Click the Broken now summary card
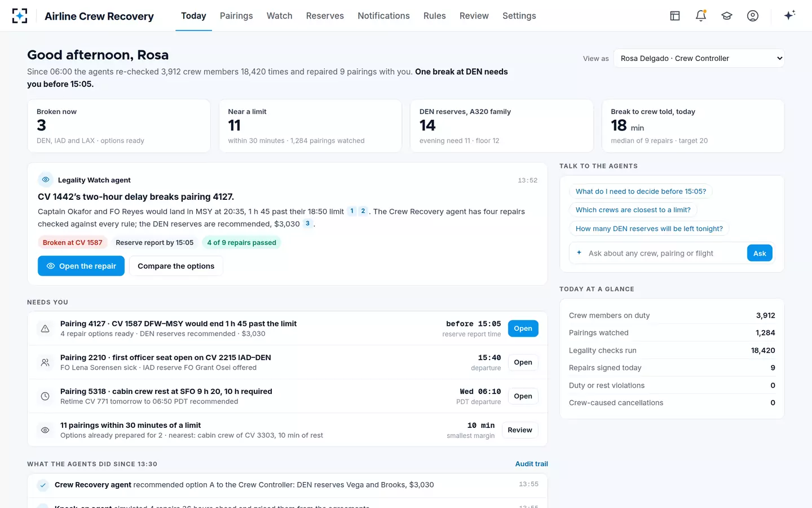 click(119, 126)
